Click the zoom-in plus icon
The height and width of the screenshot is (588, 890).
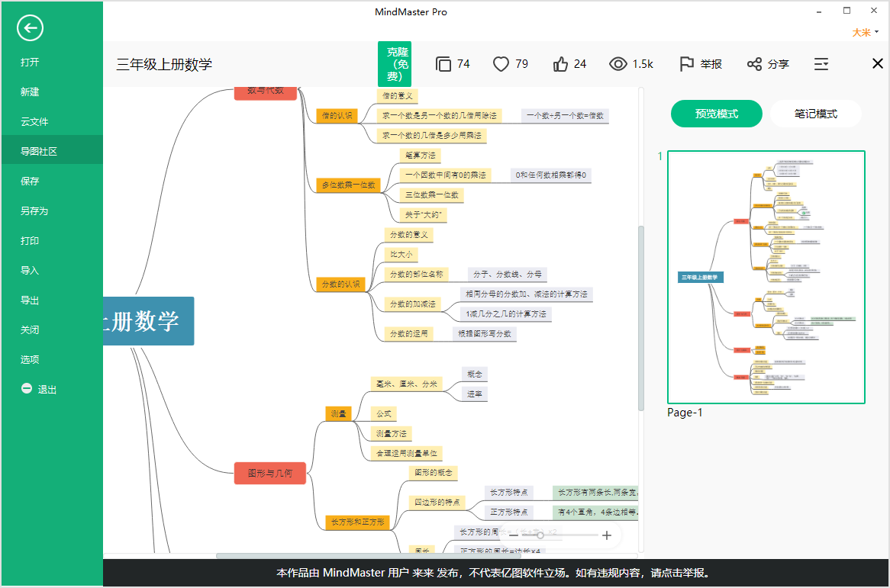(x=607, y=535)
